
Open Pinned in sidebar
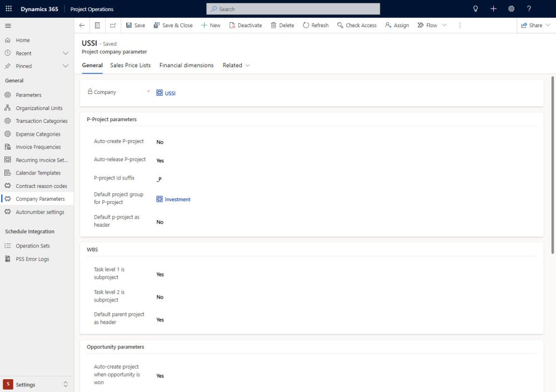click(x=23, y=66)
